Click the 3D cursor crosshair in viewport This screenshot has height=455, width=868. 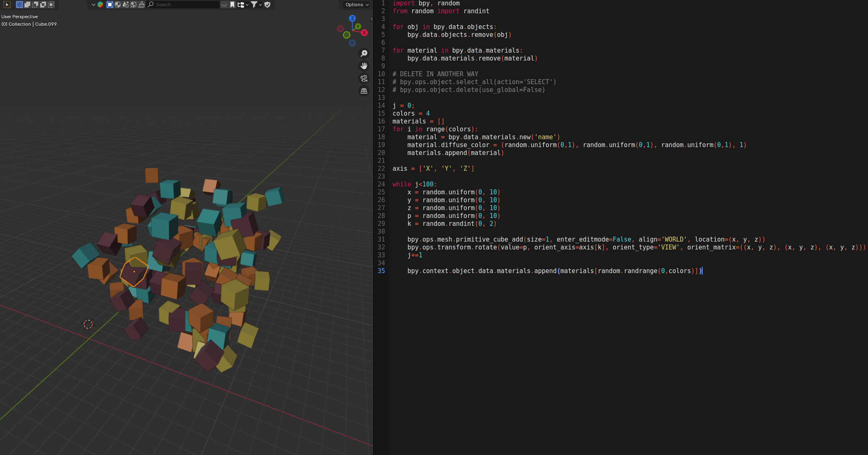(x=88, y=324)
